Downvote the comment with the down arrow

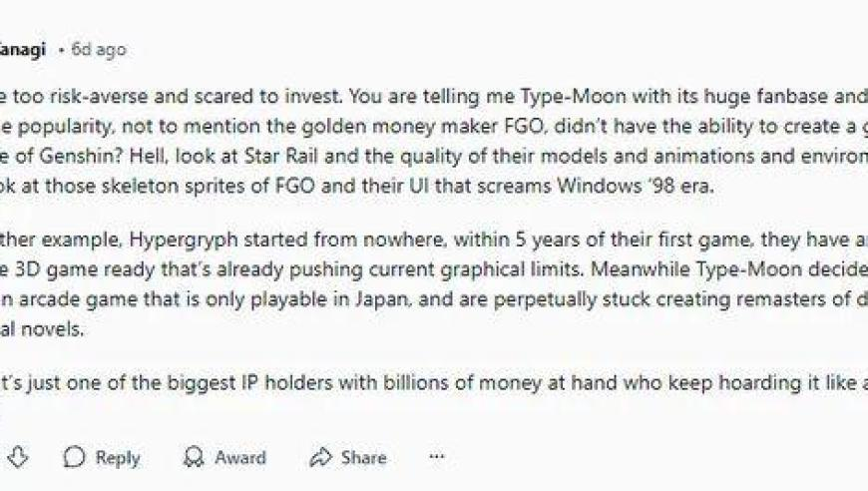[x=18, y=457]
